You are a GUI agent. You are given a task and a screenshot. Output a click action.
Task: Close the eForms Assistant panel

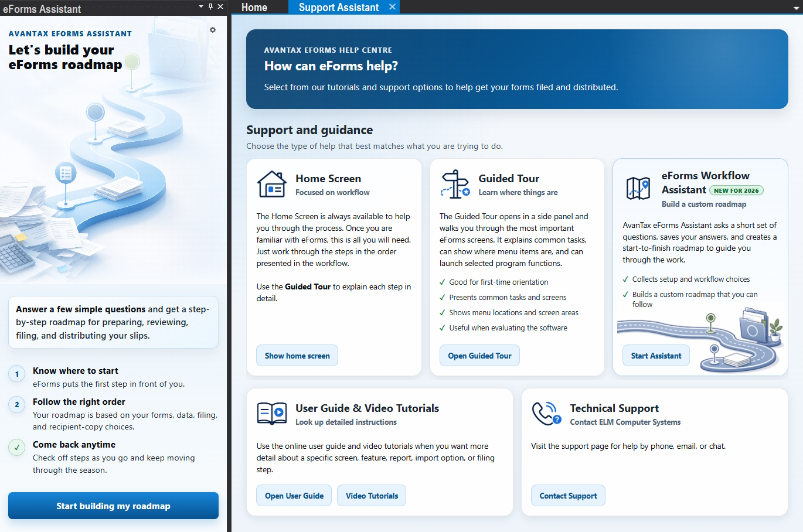click(x=220, y=6)
